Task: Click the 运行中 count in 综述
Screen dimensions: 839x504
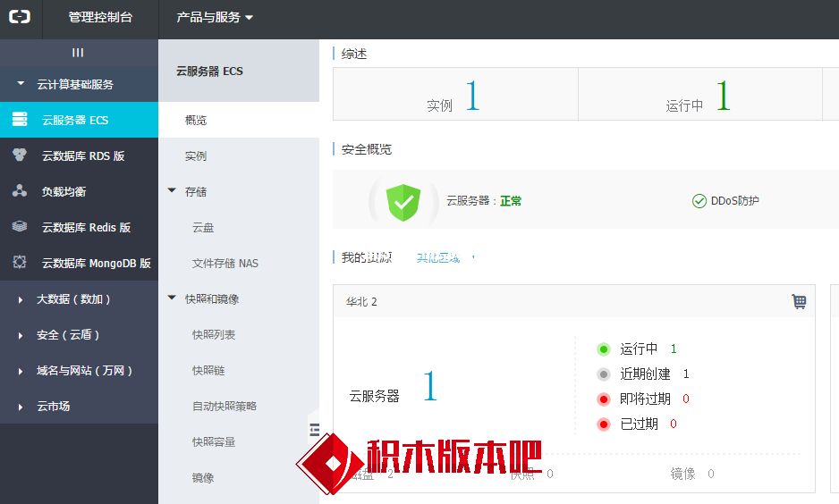Action: tap(723, 97)
